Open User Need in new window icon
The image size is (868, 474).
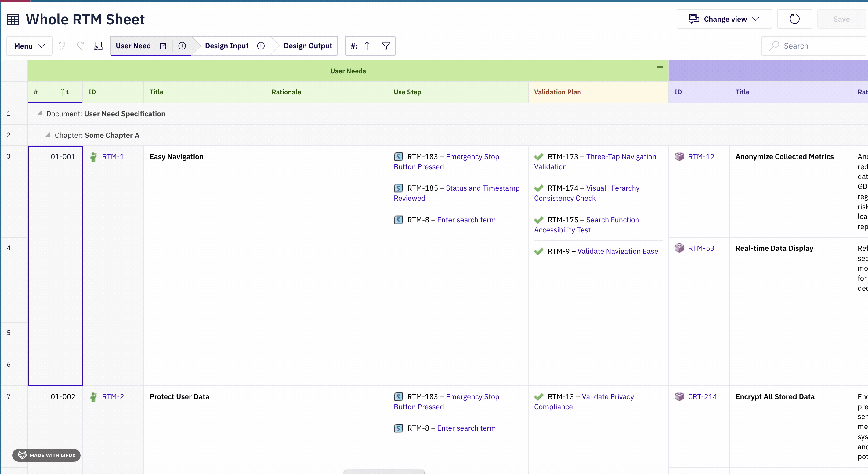pyautogui.click(x=163, y=46)
